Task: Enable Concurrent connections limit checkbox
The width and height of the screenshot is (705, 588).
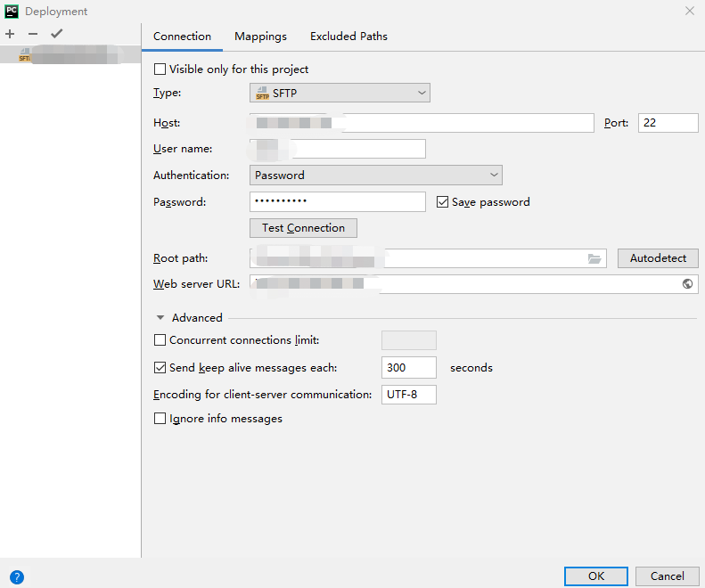Action: [160, 339]
